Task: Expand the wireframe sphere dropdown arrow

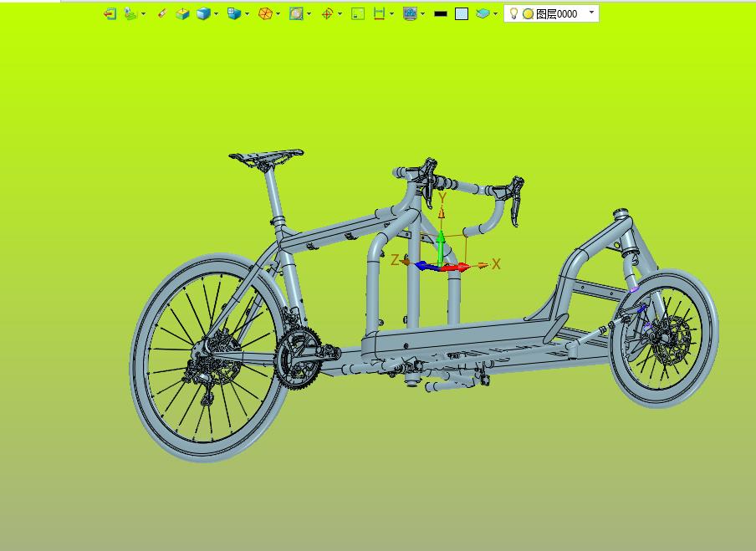Action: 278,13
